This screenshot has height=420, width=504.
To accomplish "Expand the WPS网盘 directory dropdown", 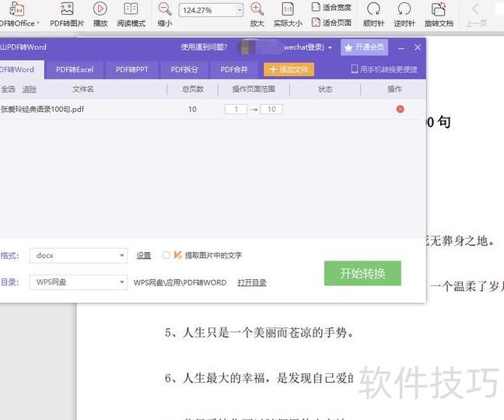I will [x=122, y=282].
